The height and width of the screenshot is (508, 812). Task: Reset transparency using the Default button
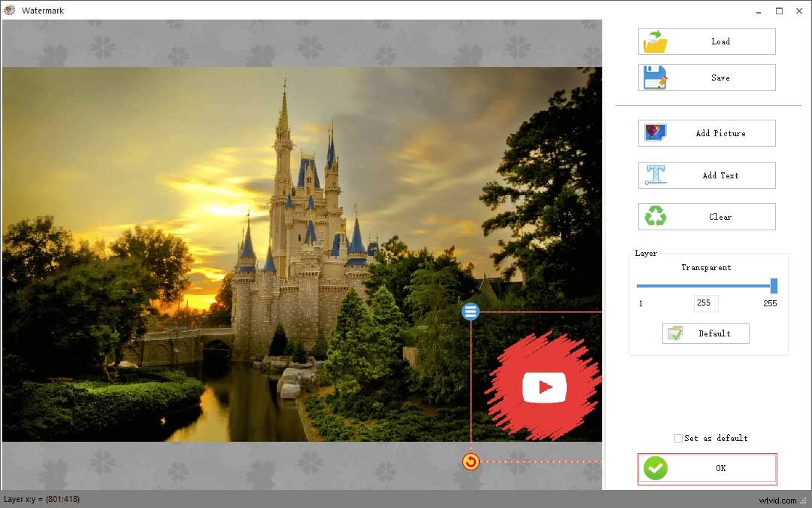coord(705,333)
